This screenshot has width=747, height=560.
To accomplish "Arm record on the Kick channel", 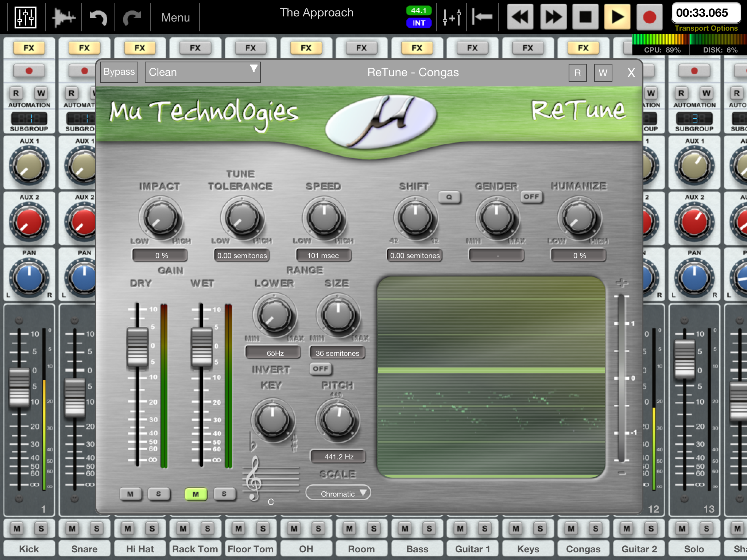I will (x=29, y=71).
